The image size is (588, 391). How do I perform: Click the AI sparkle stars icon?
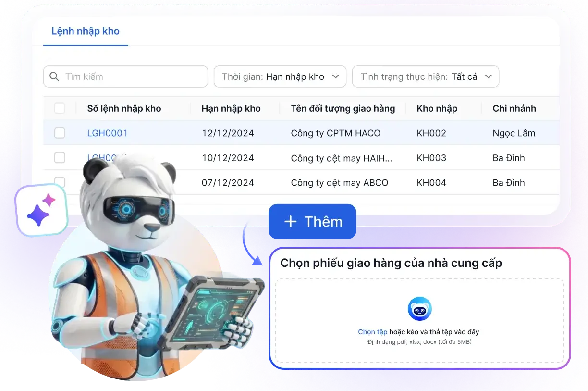point(41,210)
